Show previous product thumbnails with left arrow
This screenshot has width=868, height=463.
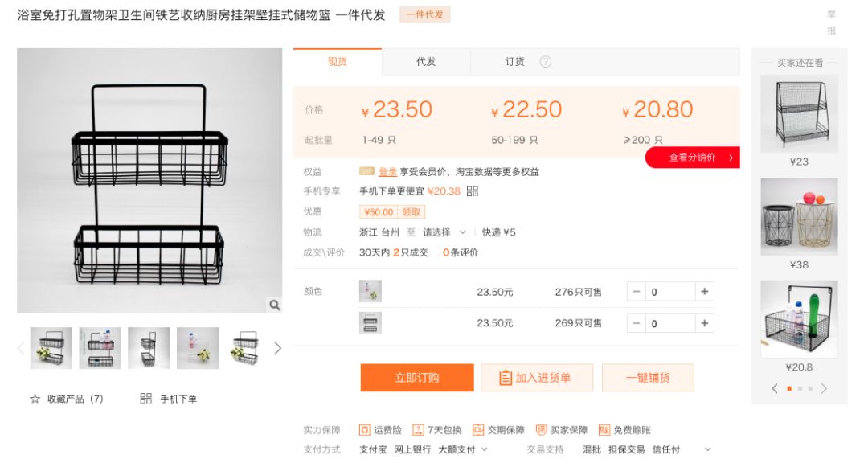[x=21, y=348]
